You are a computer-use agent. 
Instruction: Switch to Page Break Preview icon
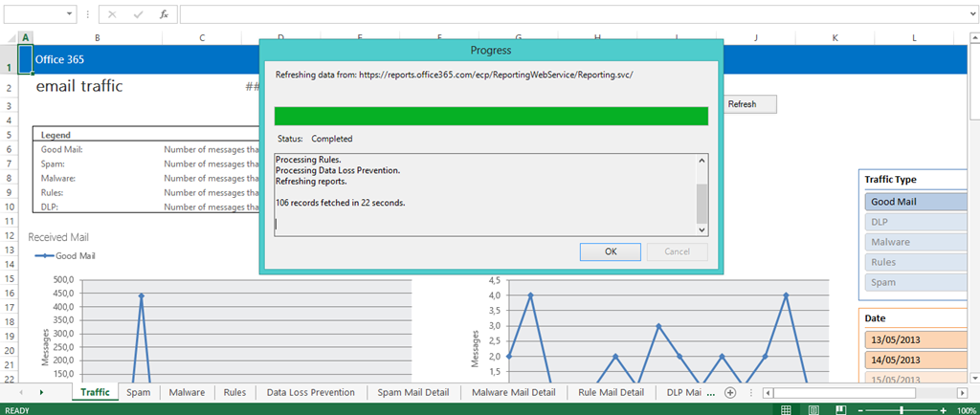click(839, 408)
